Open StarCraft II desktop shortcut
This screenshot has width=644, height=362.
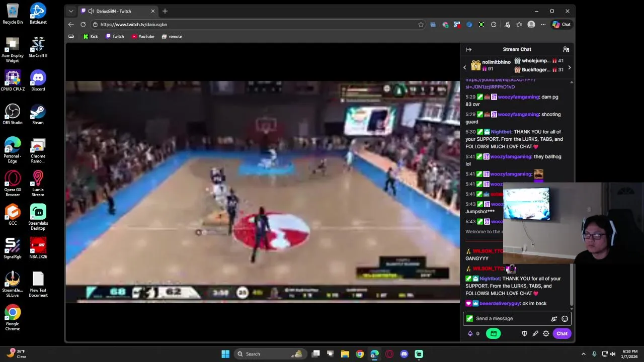[x=38, y=47]
